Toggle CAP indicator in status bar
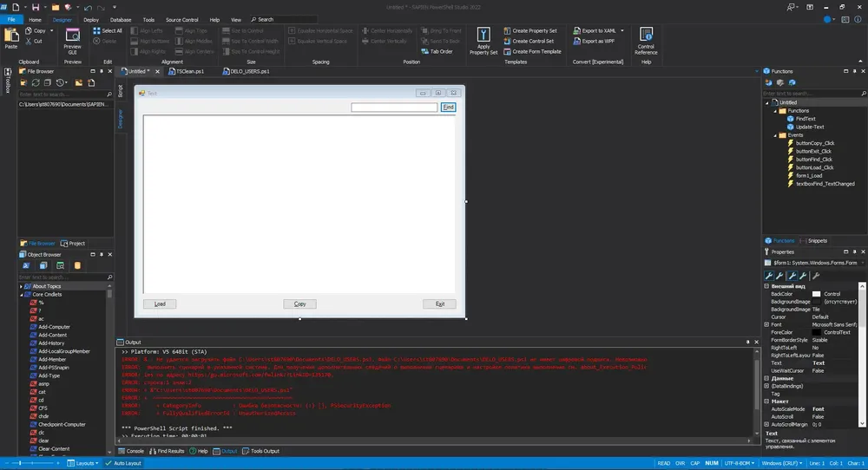The height and width of the screenshot is (470, 868). pyautogui.click(x=694, y=463)
